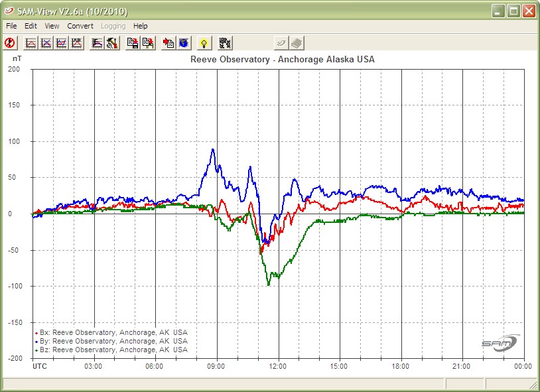
Task: Click the chart title 'Reeve Observatory - Anchorage Alaska USA'
Action: 283,59
